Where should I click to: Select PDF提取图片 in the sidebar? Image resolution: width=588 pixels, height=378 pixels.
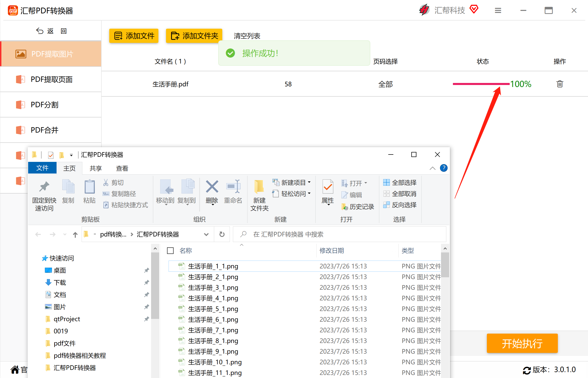click(x=51, y=54)
